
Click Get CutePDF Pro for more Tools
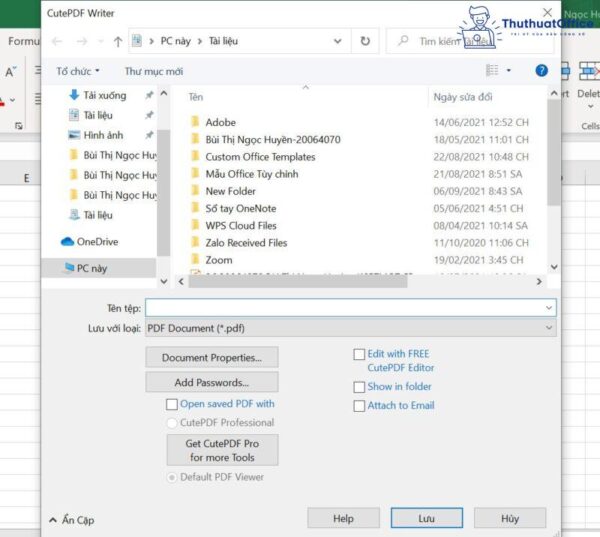[x=222, y=450]
